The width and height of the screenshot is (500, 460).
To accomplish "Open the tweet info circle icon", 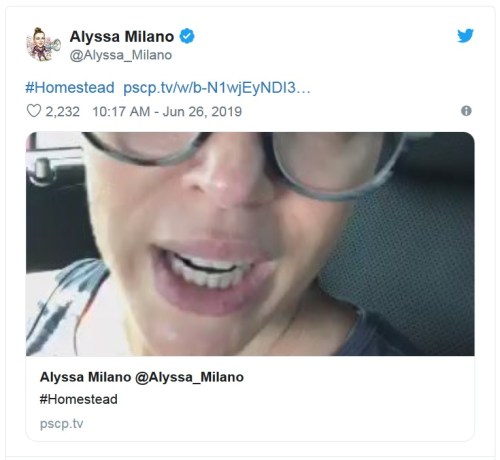I will (466, 111).
